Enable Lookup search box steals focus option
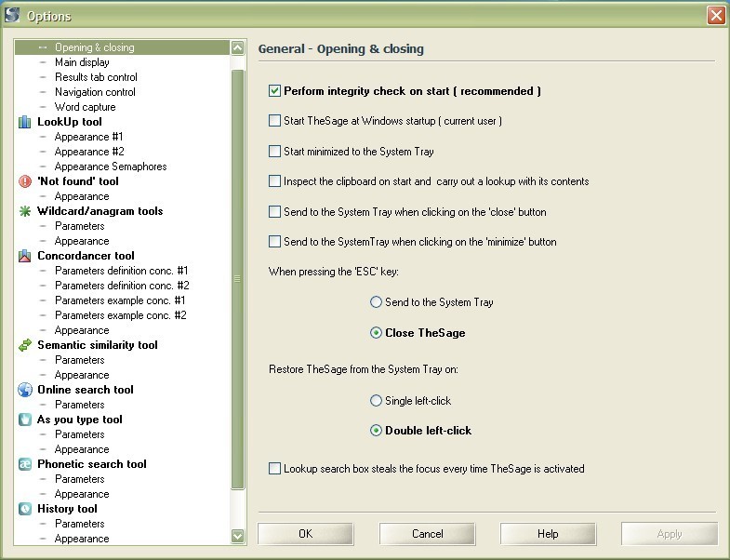This screenshot has height=560, width=730. pyautogui.click(x=274, y=468)
